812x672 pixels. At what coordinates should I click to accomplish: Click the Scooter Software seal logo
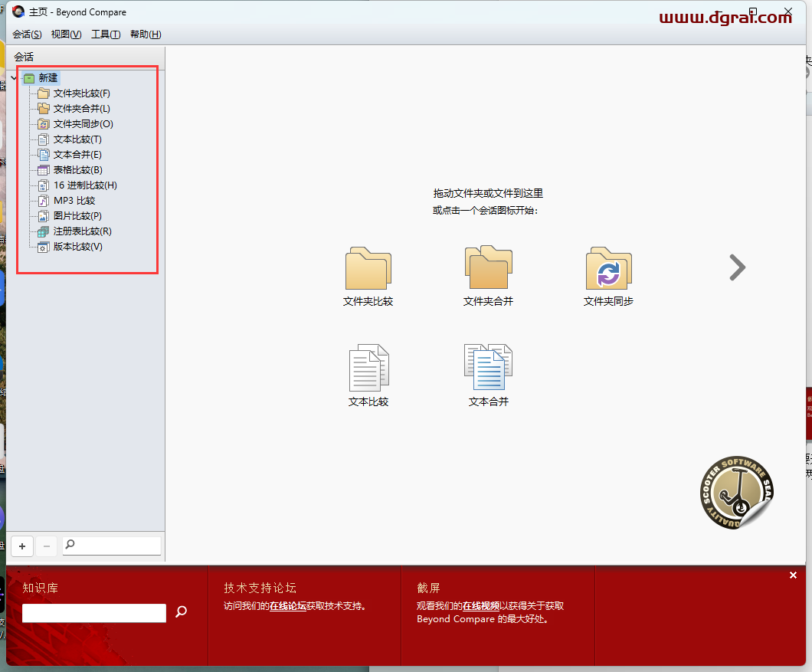coord(737,492)
